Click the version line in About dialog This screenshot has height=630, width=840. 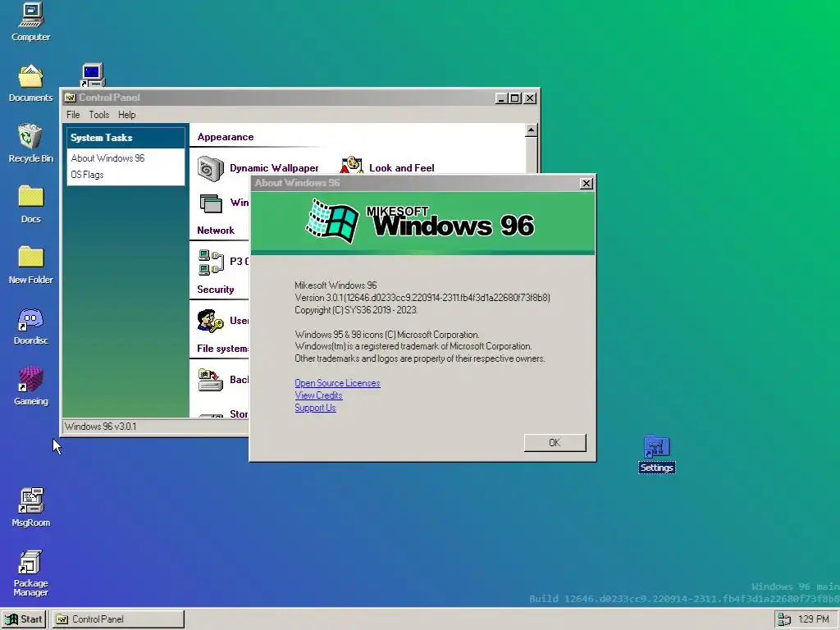tap(422, 298)
